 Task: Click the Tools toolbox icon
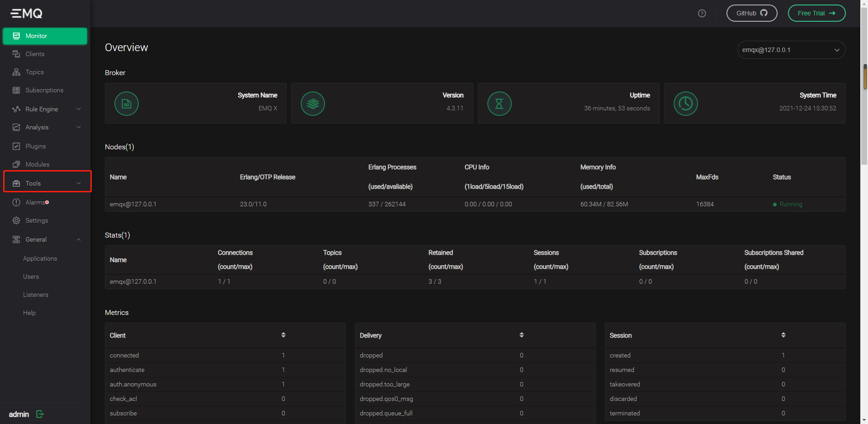[x=16, y=183]
